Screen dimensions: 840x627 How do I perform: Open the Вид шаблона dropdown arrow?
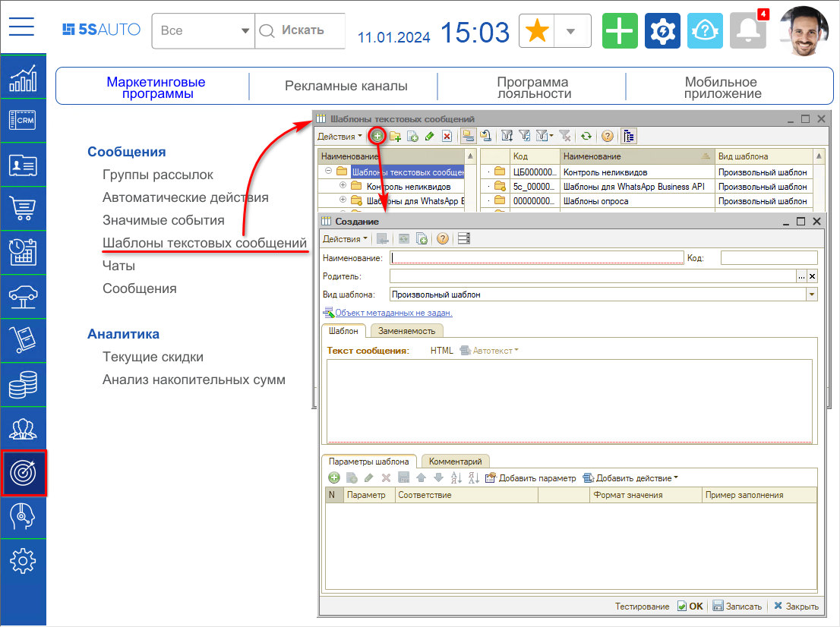pyautogui.click(x=812, y=295)
